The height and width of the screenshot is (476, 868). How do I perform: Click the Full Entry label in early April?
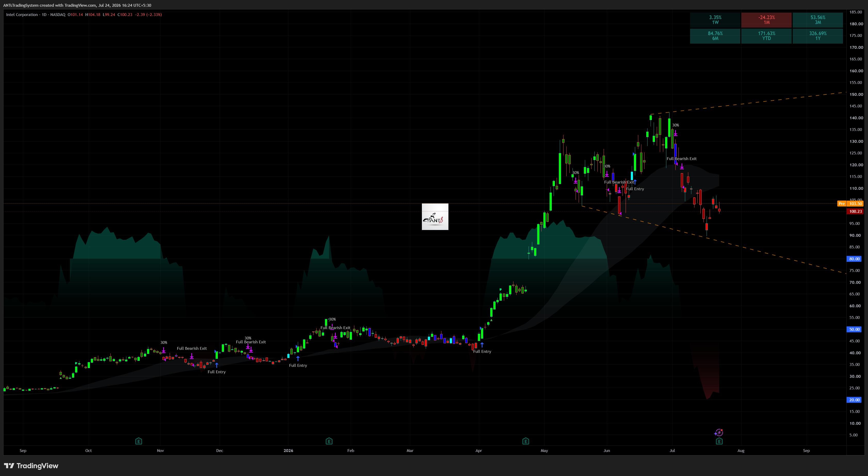[482, 351]
